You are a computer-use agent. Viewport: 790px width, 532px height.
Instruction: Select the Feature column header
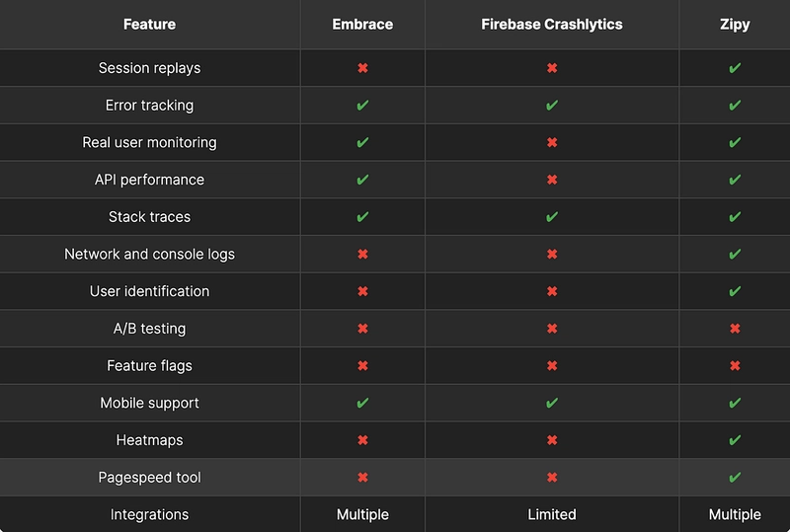150,24
